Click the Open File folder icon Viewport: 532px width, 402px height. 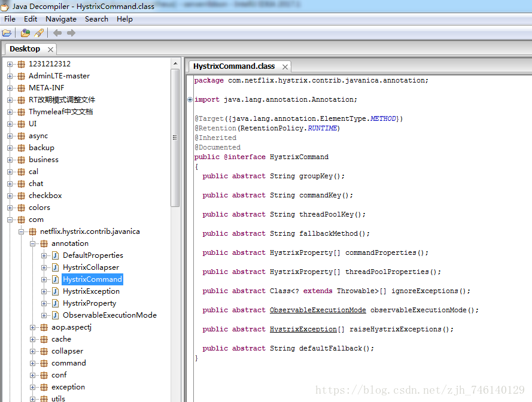pos(7,33)
